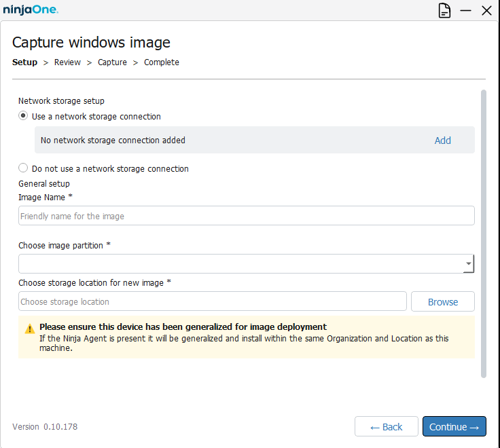Close the Capture windows image wizard

point(486,11)
